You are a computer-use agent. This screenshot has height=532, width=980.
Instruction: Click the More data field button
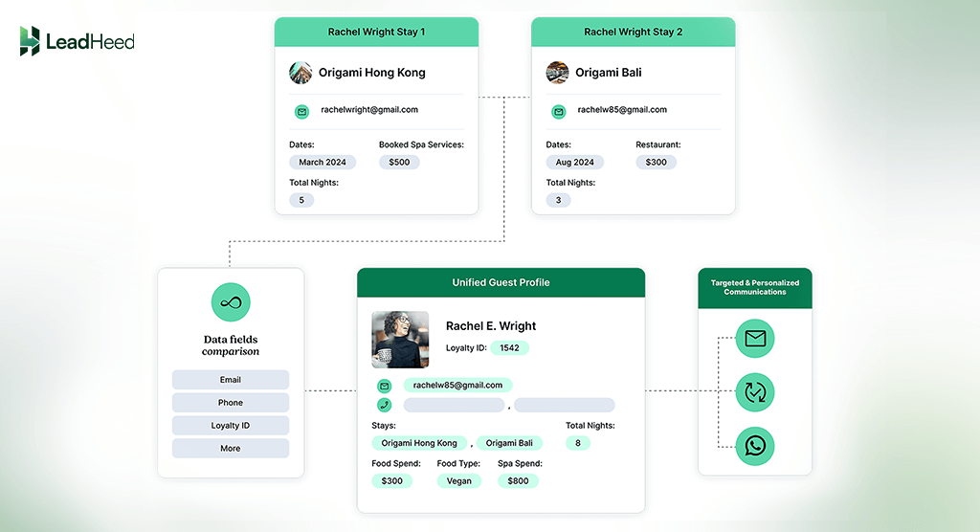(231, 448)
